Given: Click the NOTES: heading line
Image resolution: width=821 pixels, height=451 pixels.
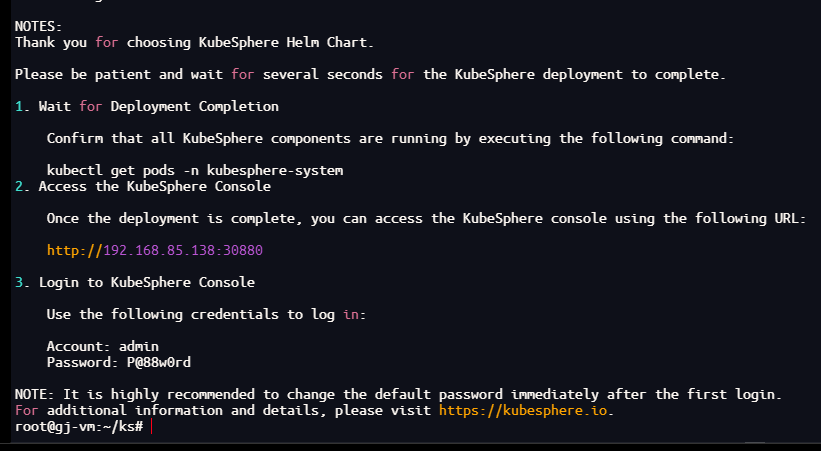Looking at the screenshot, I should 38,26.
